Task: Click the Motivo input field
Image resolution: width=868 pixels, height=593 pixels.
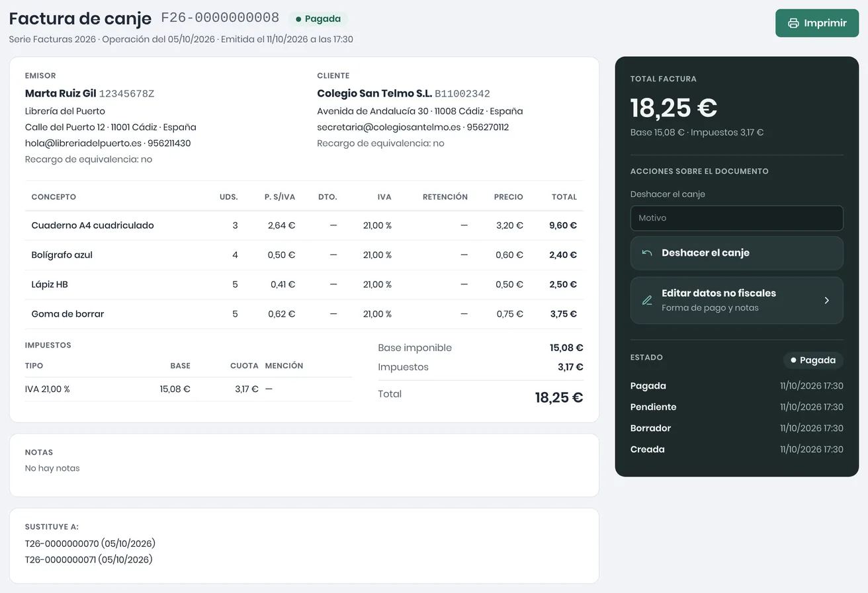Action: (736, 218)
